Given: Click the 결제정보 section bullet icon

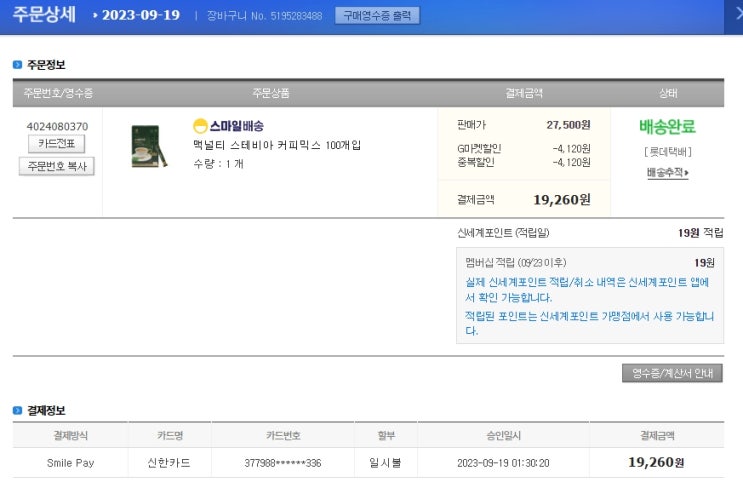Looking at the screenshot, I should 18,410.
